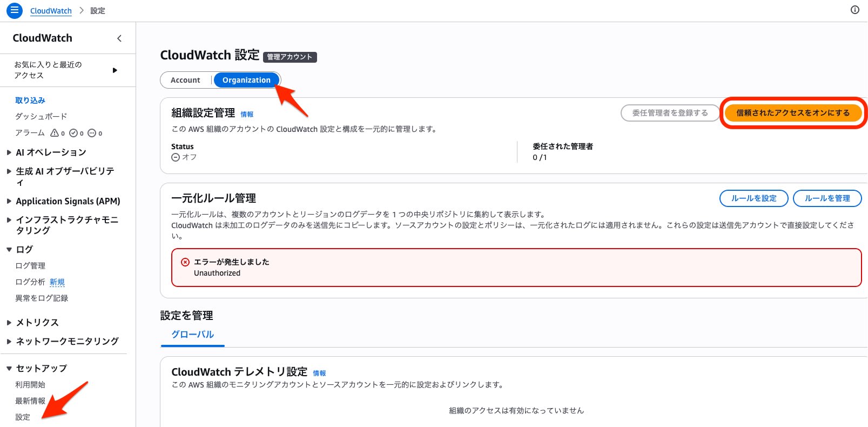868x427 pixels.
Task: Click the info circle icon at top right
Action: pyautogui.click(x=854, y=10)
